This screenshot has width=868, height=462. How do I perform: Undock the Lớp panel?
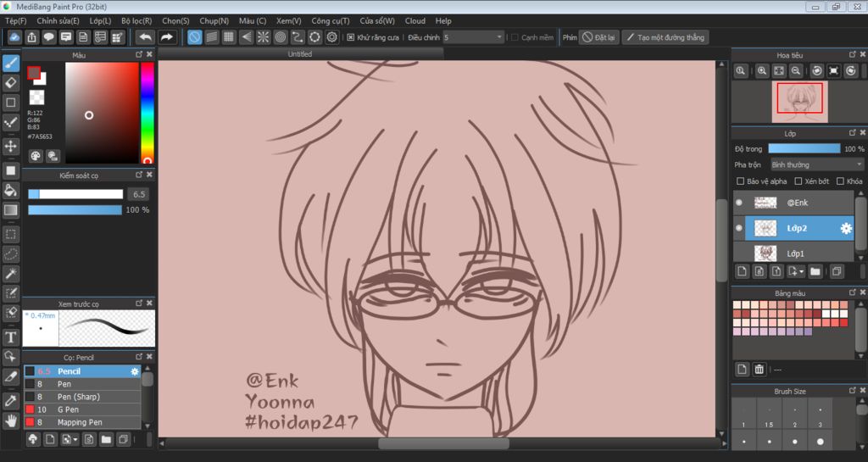[853, 133]
